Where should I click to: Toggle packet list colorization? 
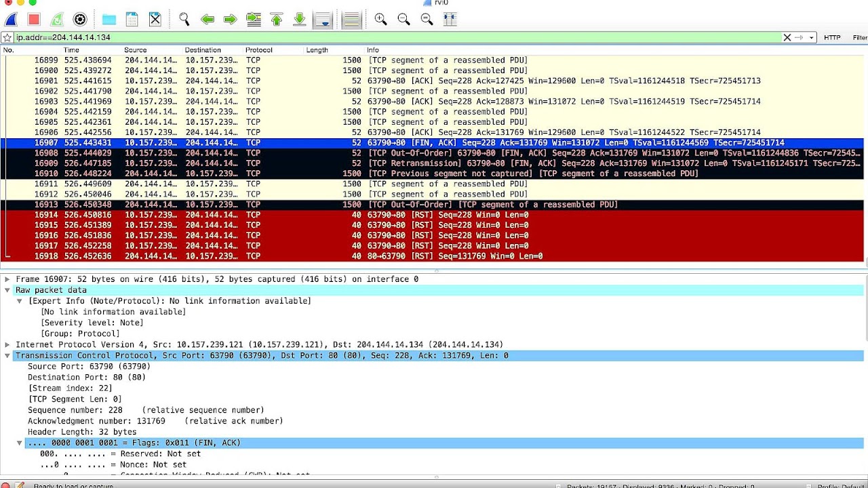(x=351, y=20)
